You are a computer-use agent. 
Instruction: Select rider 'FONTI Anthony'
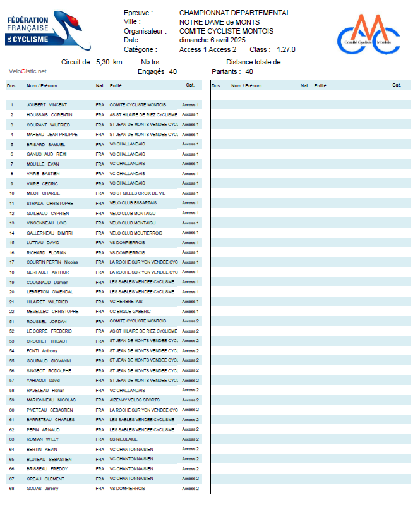coord(42,351)
